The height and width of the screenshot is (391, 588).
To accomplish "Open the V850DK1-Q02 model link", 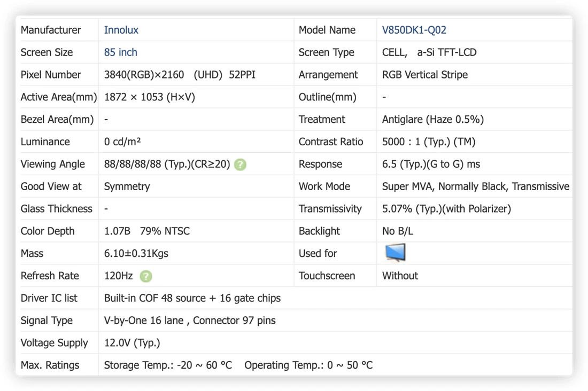I will click(414, 30).
